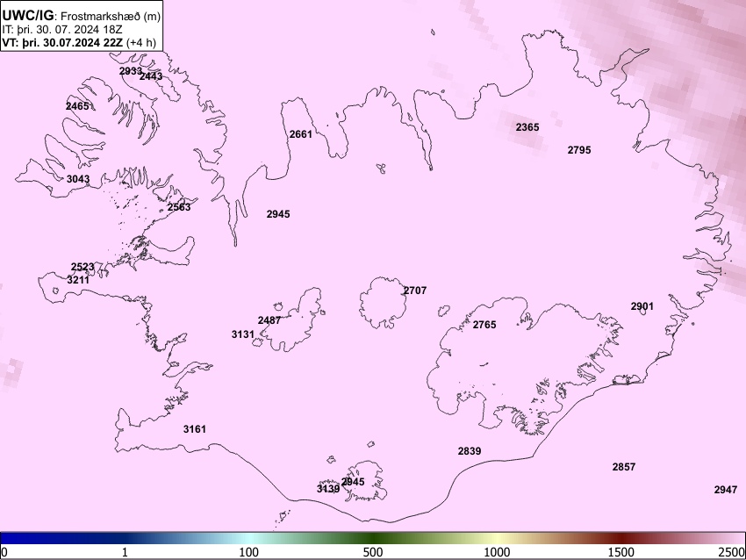Click the map value 2933
This screenshot has width=746, height=560.
[x=131, y=71]
